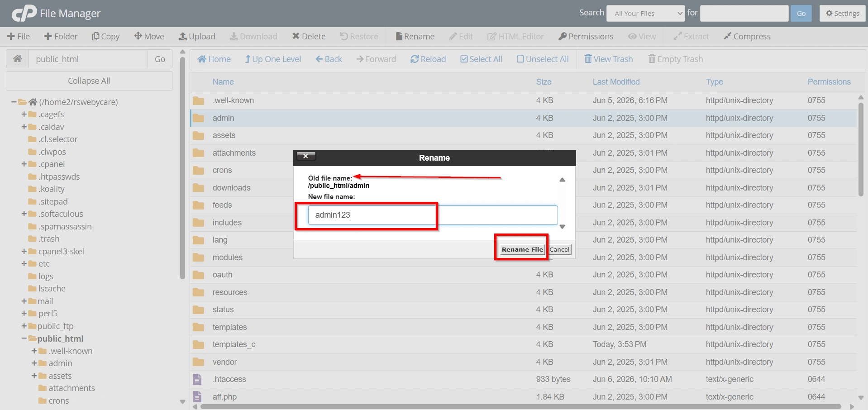Sort by Permissions column
This screenshot has width=868, height=410.
[x=829, y=82]
